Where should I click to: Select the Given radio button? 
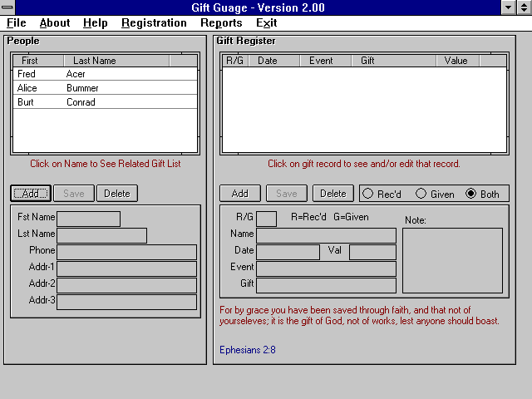pos(421,194)
